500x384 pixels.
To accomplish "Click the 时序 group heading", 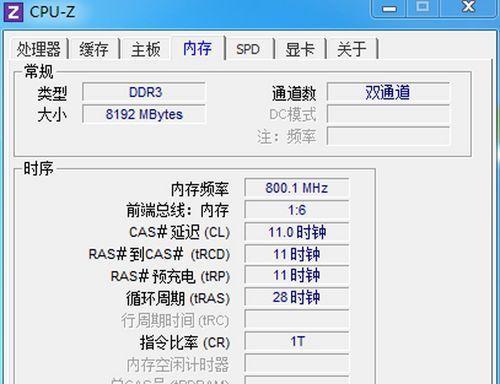I will 39,168.
